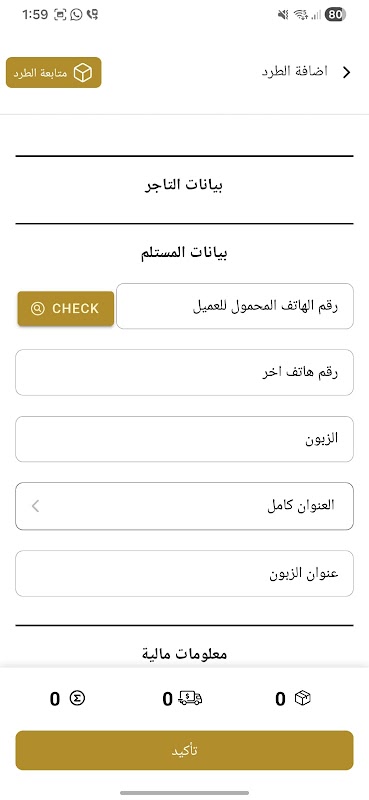Expand the address list chevron arrow

[x=35, y=506]
